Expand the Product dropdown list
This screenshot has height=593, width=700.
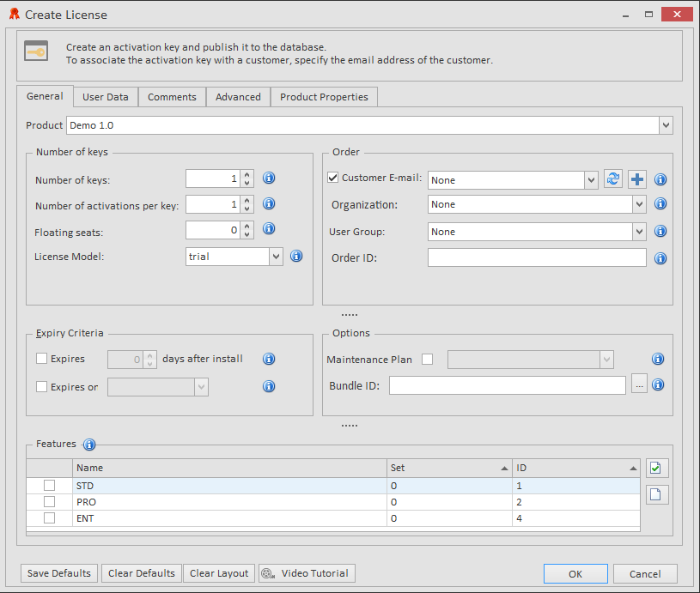click(666, 125)
